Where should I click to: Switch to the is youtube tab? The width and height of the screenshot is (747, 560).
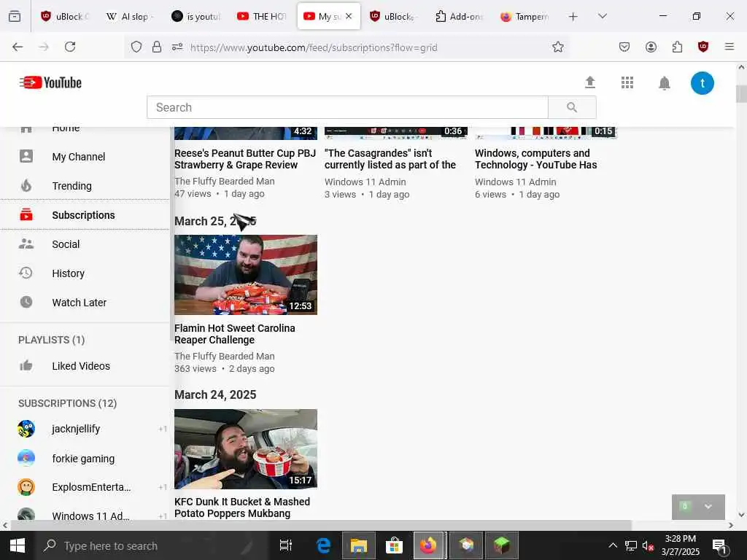tap(196, 16)
